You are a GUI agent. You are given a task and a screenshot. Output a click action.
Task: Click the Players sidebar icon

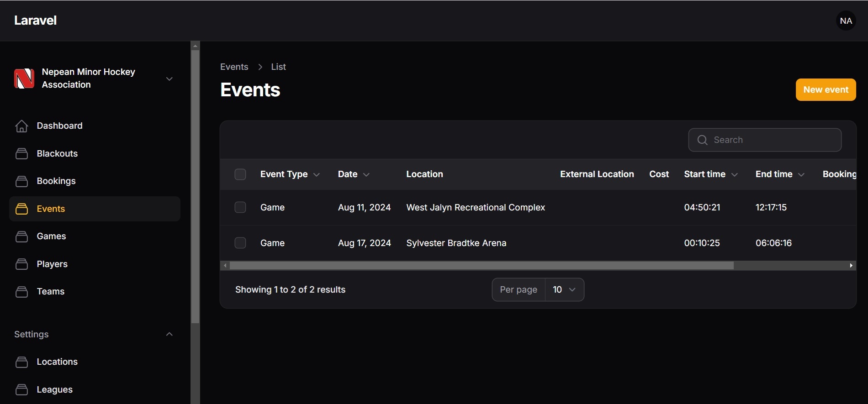[x=21, y=264]
